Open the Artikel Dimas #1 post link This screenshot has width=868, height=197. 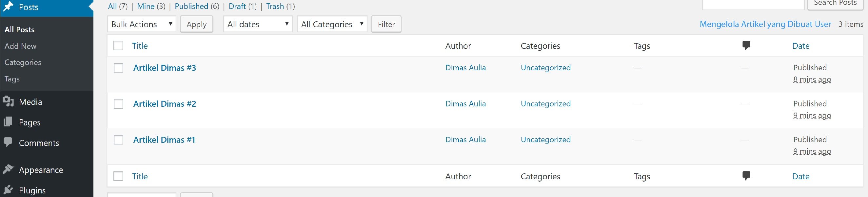tap(164, 140)
